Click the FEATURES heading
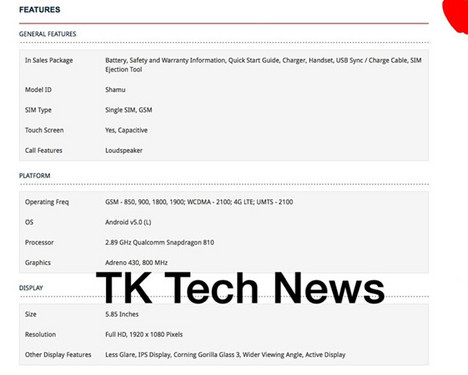The height and width of the screenshot is (375, 468). point(40,10)
